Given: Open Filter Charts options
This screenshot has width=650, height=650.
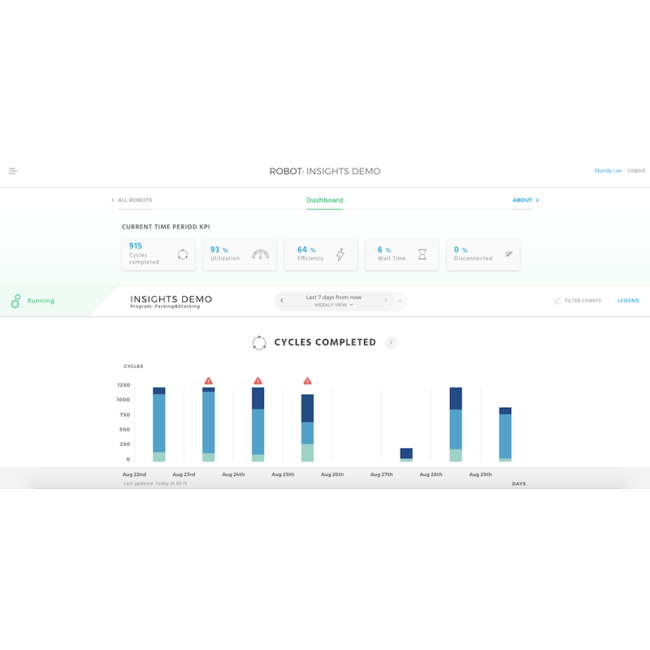Looking at the screenshot, I should [577, 301].
